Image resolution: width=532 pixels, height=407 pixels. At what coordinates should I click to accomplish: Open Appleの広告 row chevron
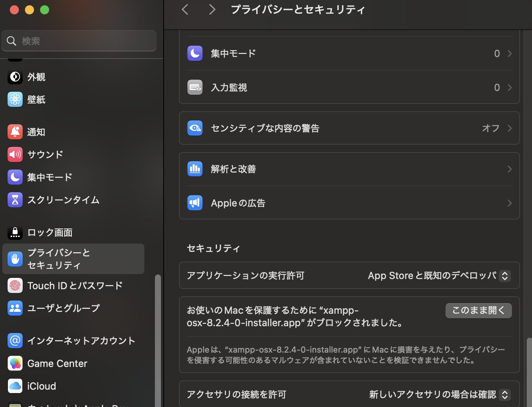(510, 203)
